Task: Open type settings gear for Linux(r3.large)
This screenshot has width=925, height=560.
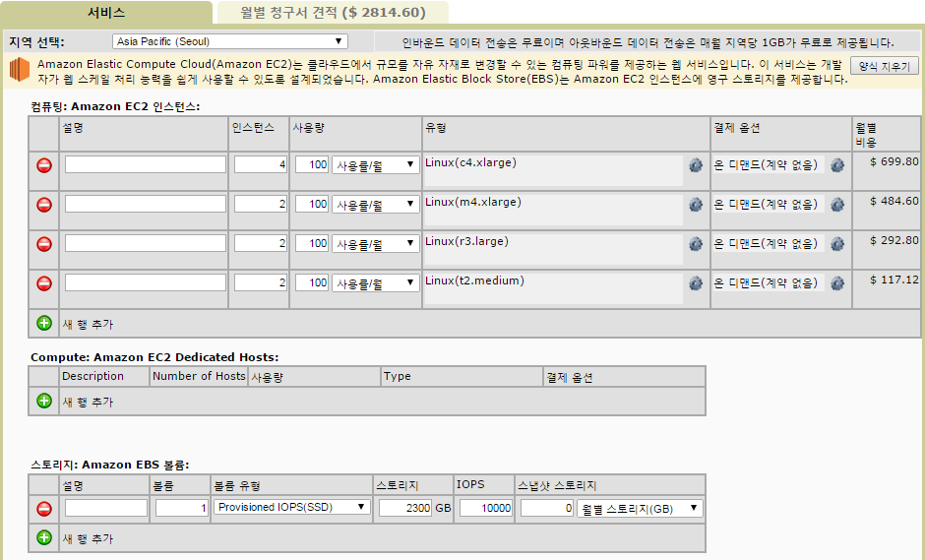Action: pos(696,244)
